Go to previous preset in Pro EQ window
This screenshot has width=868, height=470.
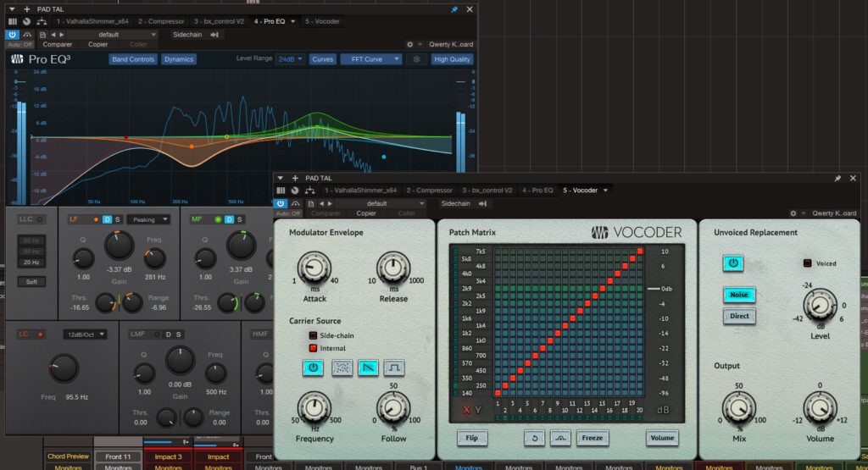(53, 34)
